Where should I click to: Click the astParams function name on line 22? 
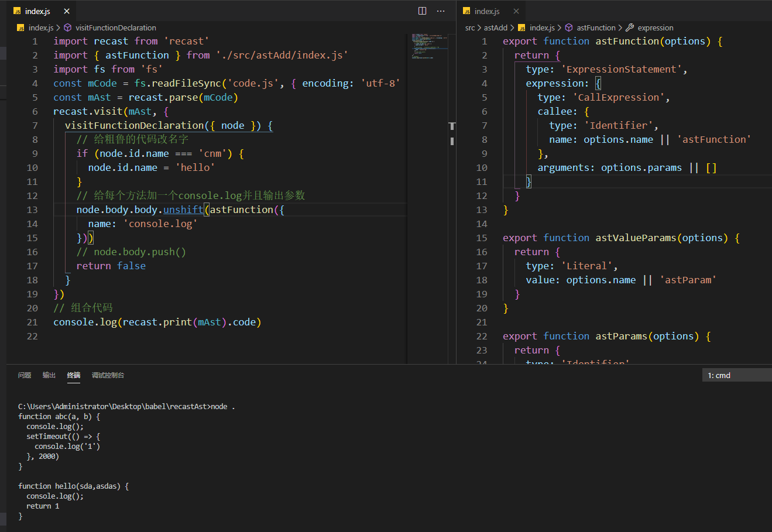click(x=622, y=336)
